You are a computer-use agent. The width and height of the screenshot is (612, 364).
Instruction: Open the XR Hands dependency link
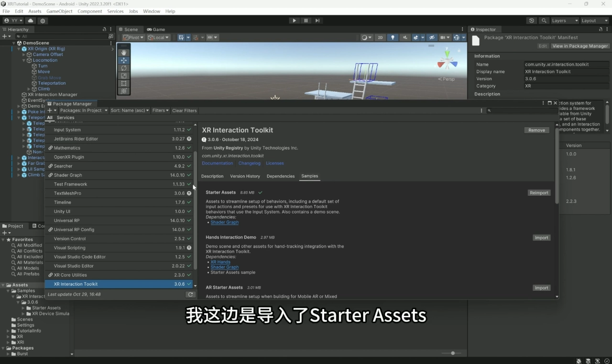click(220, 262)
